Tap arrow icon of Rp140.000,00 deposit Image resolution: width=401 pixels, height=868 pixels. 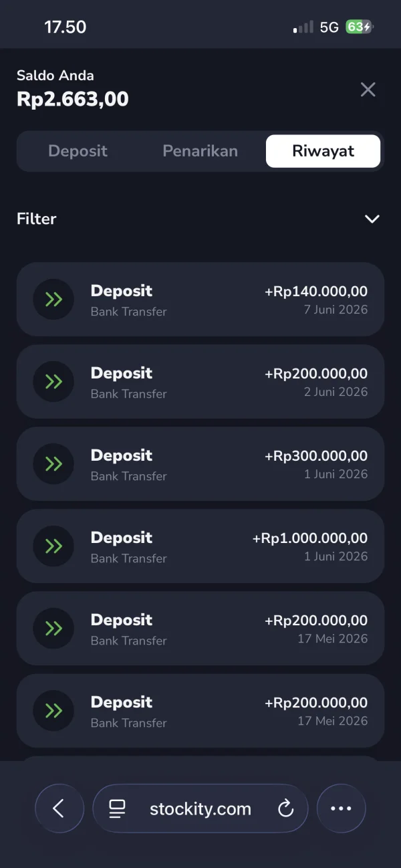[x=53, y=299]
